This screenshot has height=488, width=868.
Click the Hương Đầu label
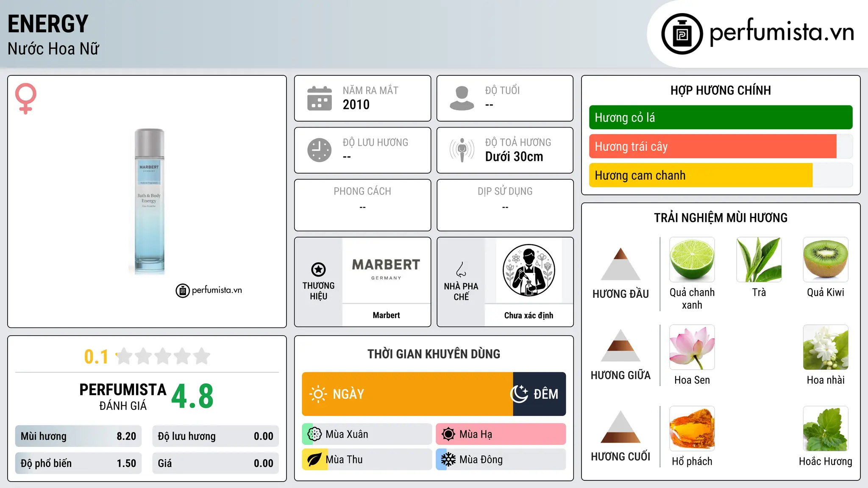tap(620, 294)
